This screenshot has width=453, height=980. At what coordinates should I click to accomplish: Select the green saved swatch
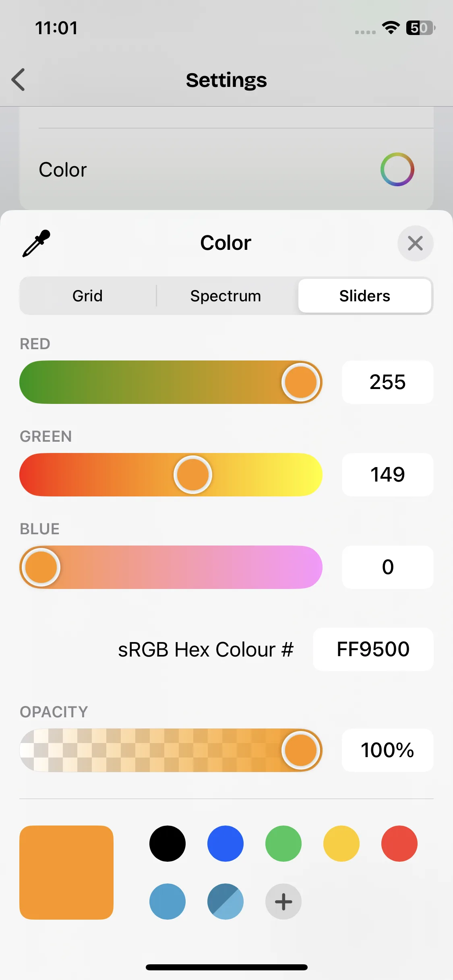tap(283, 844)
